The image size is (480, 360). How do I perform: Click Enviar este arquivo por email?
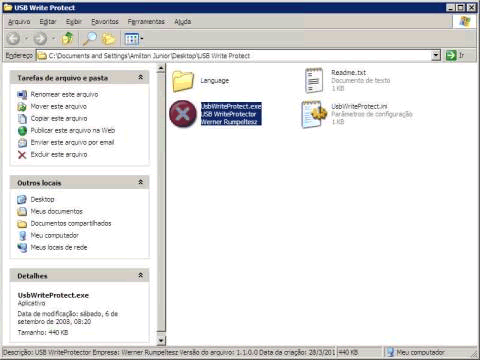click(72, 143)
